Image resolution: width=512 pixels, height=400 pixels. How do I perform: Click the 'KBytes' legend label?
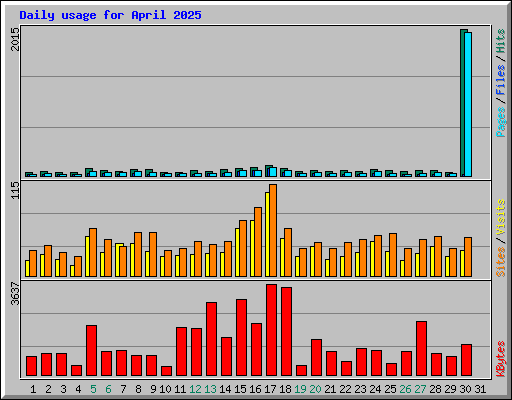(x=500, y=359)
